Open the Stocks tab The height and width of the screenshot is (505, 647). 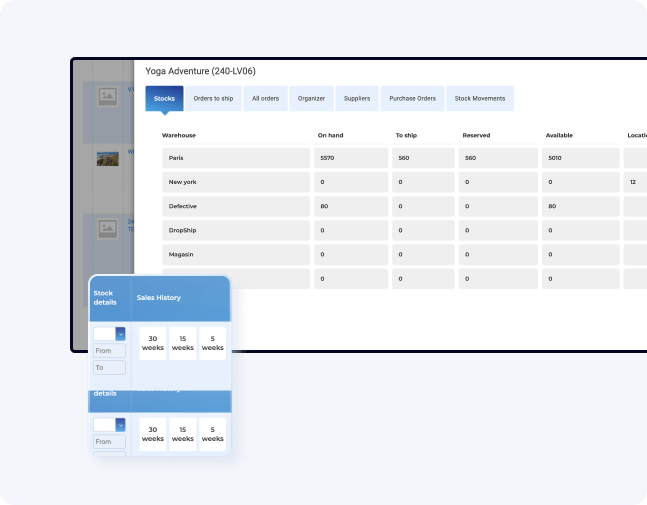[164, 99]
